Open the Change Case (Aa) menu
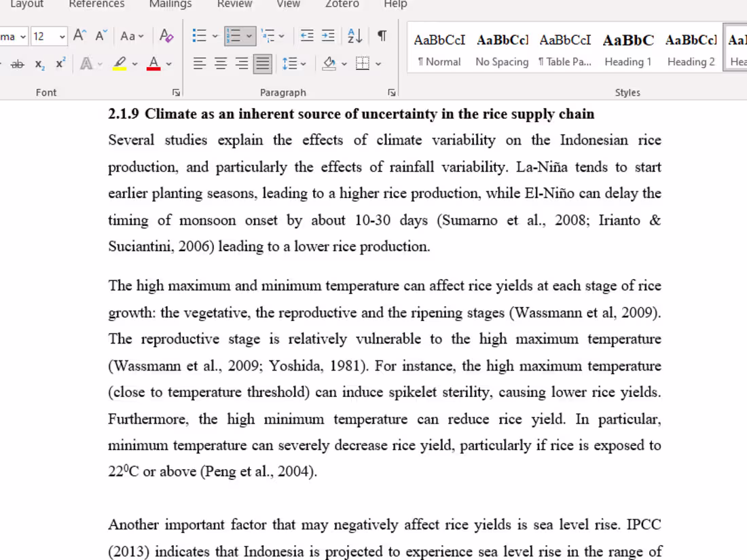Viewport: 747px width, 560px height. pyautogui.click(x=132, y=36)
